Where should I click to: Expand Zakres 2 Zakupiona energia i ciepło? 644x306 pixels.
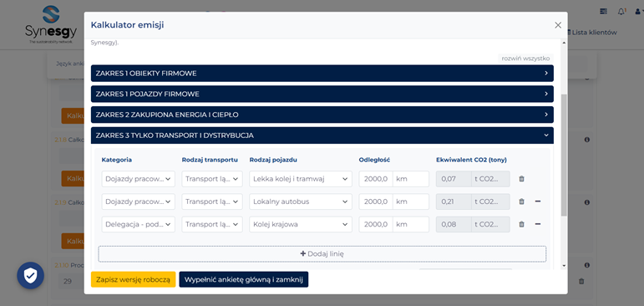pos(322,115)
